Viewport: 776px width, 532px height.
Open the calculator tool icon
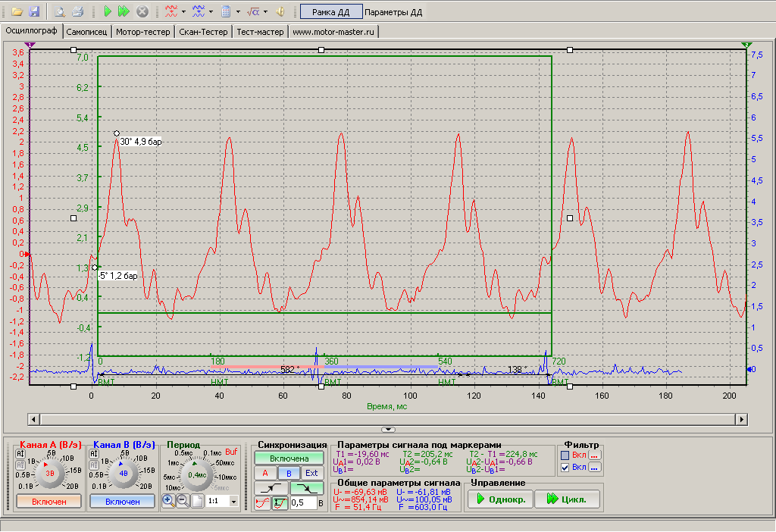(226, 11)
